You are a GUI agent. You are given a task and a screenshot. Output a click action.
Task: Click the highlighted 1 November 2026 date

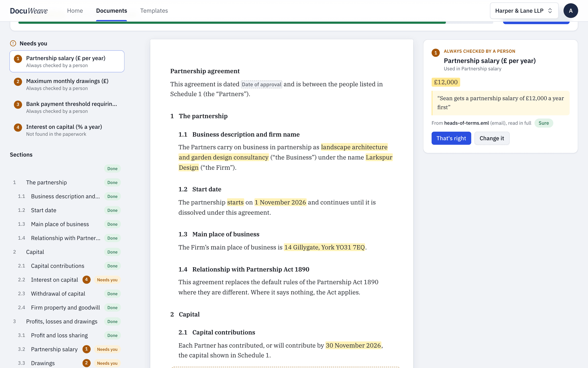point(280,202)
